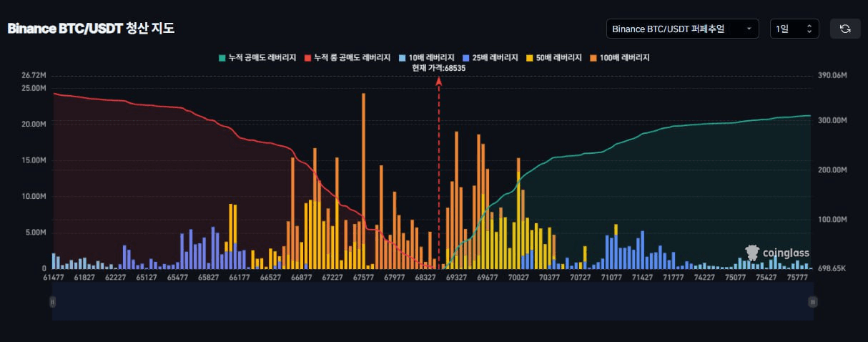Click the Binance BTC/USDT 청산 지도 title
Screen dimensions: 868x342
[x=91, y=29]
